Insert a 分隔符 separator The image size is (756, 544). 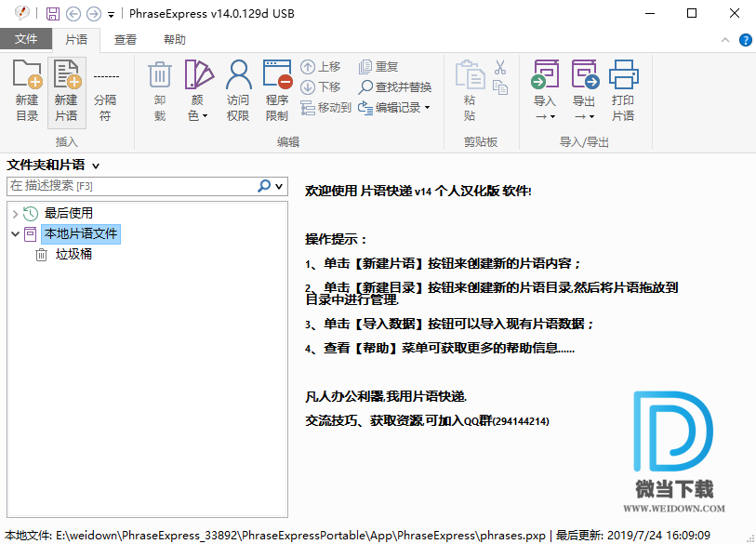pyautogui.click(x=106, y=92)
